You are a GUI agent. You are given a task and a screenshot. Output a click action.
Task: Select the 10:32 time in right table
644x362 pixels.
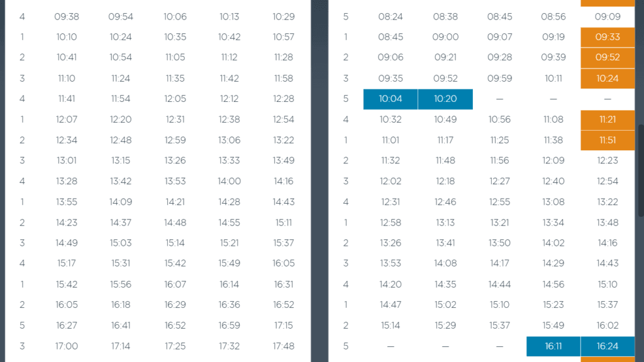[x=390, y=119]
